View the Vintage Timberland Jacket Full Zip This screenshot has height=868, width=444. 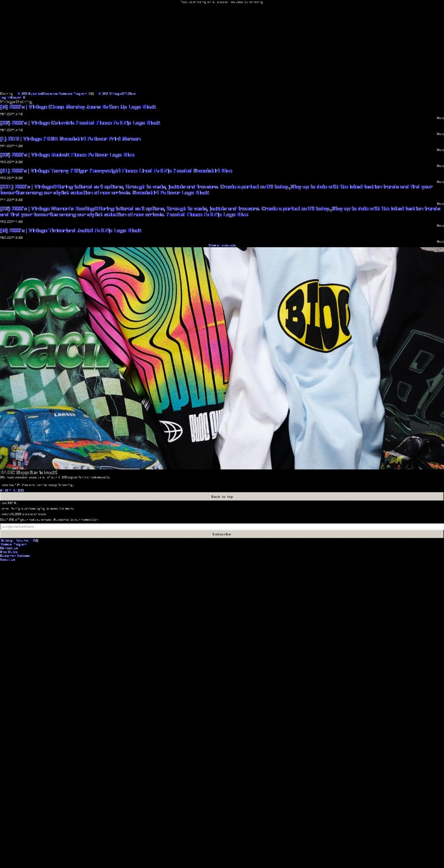71,231
